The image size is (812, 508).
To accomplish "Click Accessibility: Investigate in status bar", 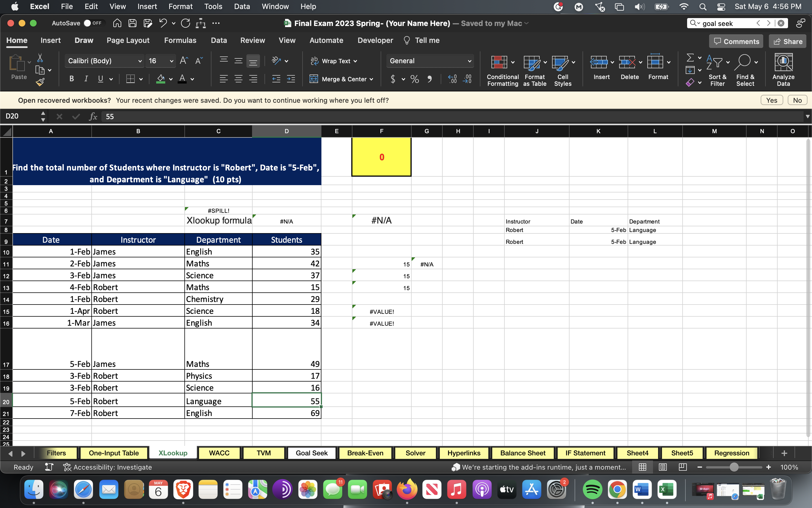I will tap(107, 467).
